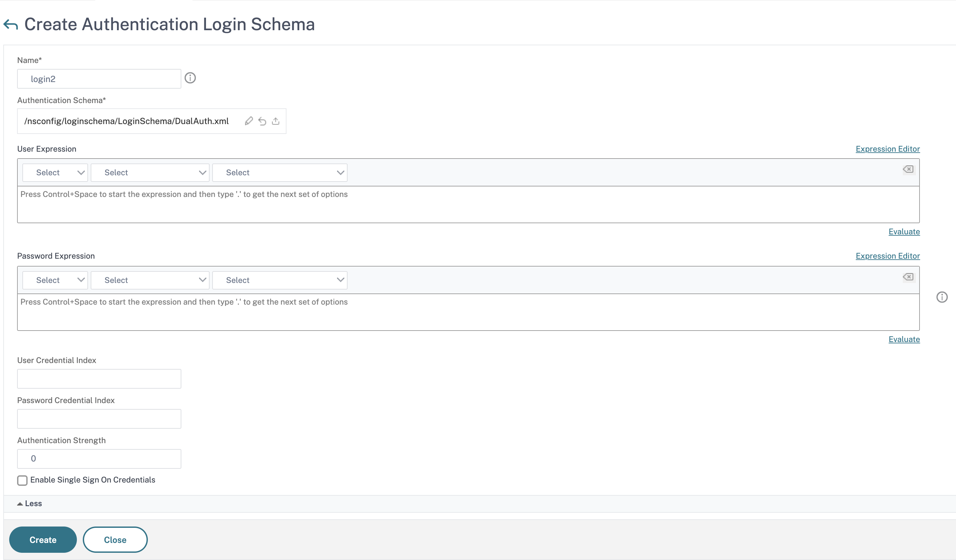
Task: Toggle the Enable Single Sign On Credentials option
Action: [x=22, y=480]
